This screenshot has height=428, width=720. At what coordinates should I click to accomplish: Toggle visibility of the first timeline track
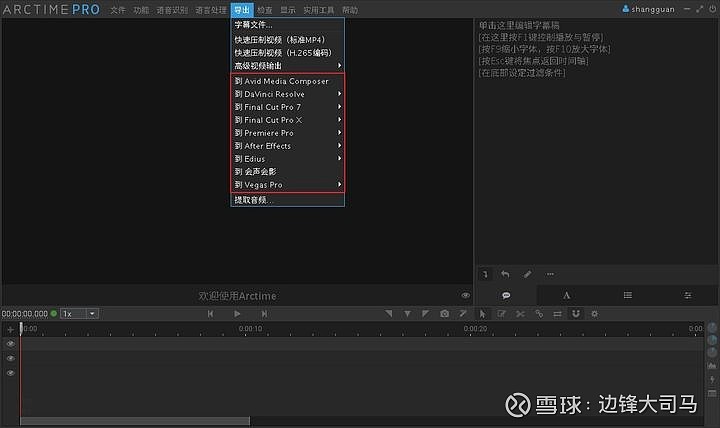pos(11,344)
